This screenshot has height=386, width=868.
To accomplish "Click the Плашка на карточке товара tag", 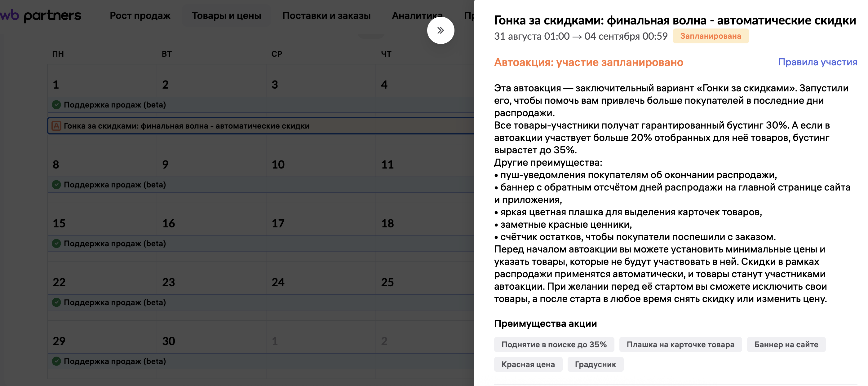I will coord(680,344).
